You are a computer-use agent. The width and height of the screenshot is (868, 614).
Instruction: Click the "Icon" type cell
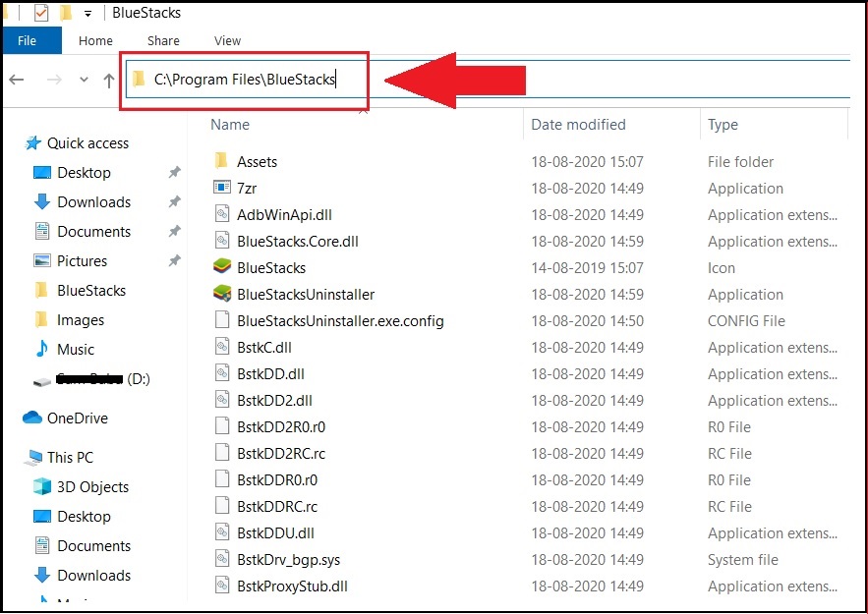point(721,268)
